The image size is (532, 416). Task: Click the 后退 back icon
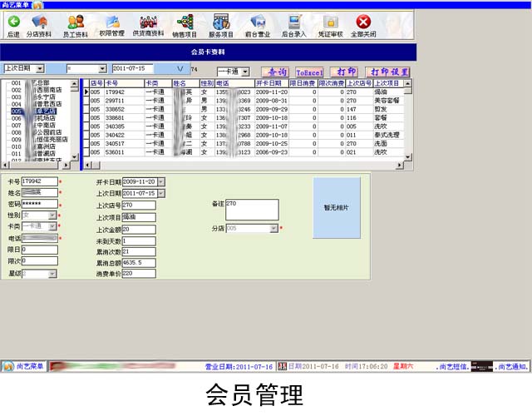pyautogui.click(x=13, y=25)
